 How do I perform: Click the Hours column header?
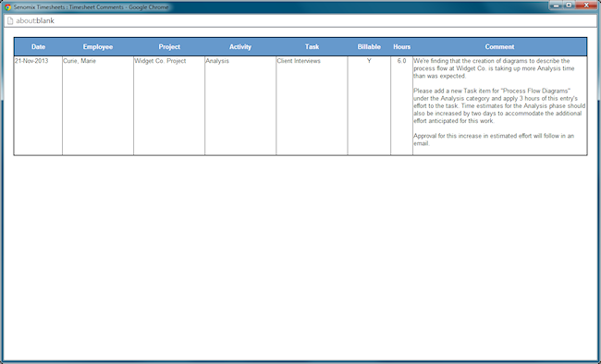click(x=401, y=47)
